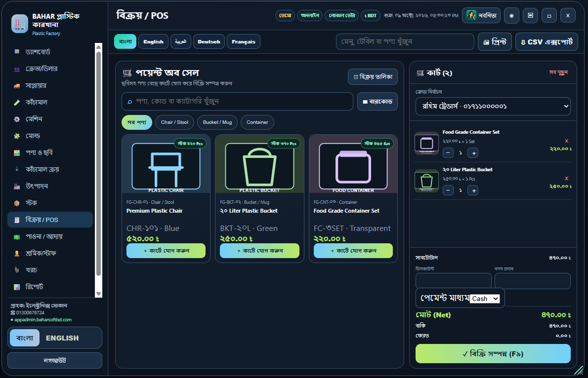Screen dimensions: 588x378
Task: Increase Food Grade Container Set quantity
Action: point(474,153)
